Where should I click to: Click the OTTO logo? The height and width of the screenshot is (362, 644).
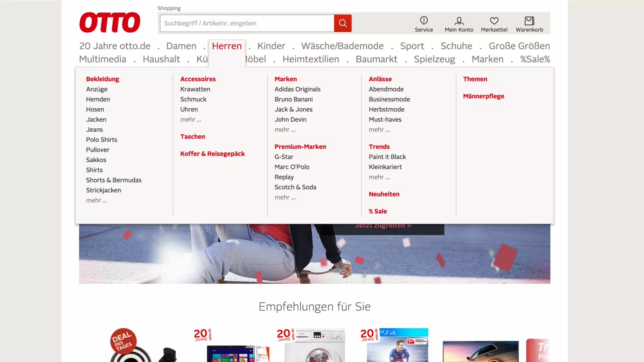(110, 22)
